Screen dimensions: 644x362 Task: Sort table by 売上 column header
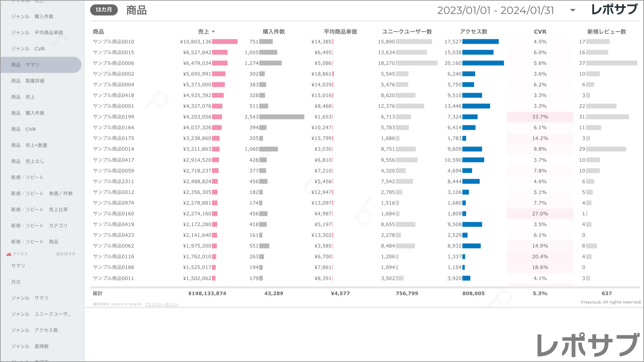tap(203, 32)
